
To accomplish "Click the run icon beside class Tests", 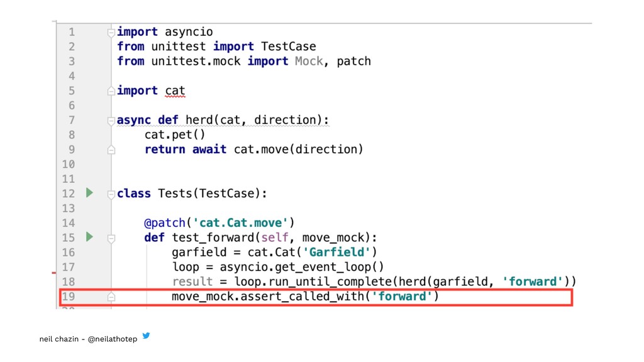I will (x=89, y=193).
